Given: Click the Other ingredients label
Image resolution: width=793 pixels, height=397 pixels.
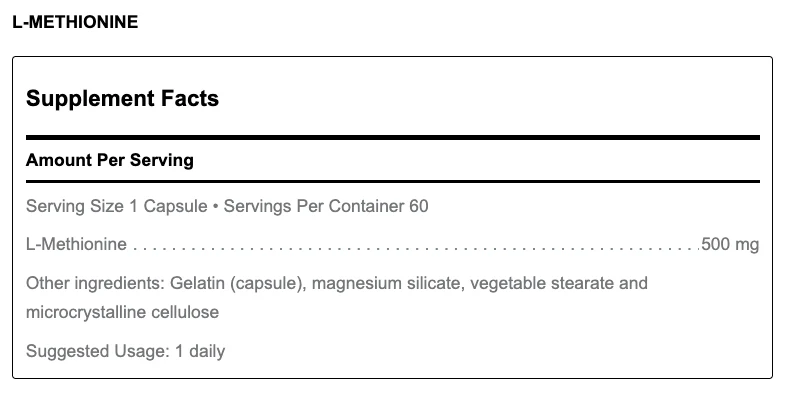Looking at the screenshot, I should point(96,283).
